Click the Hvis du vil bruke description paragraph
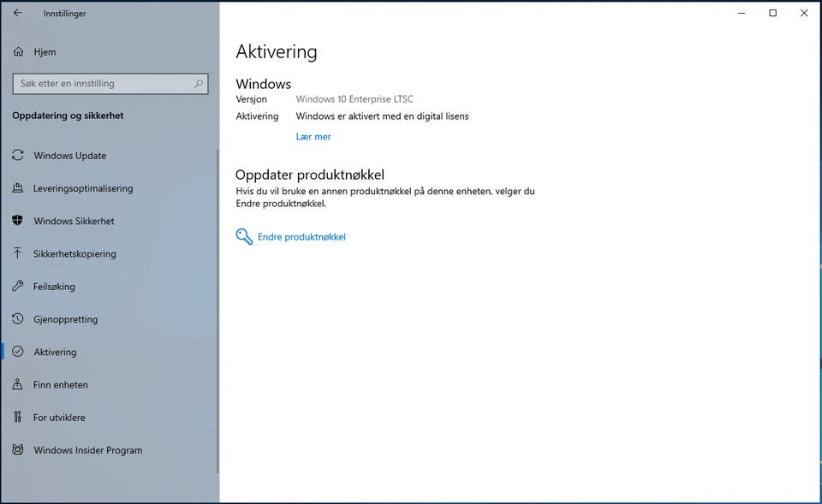The height and width of the screenshot is (504, 822). tap(385, 198)
